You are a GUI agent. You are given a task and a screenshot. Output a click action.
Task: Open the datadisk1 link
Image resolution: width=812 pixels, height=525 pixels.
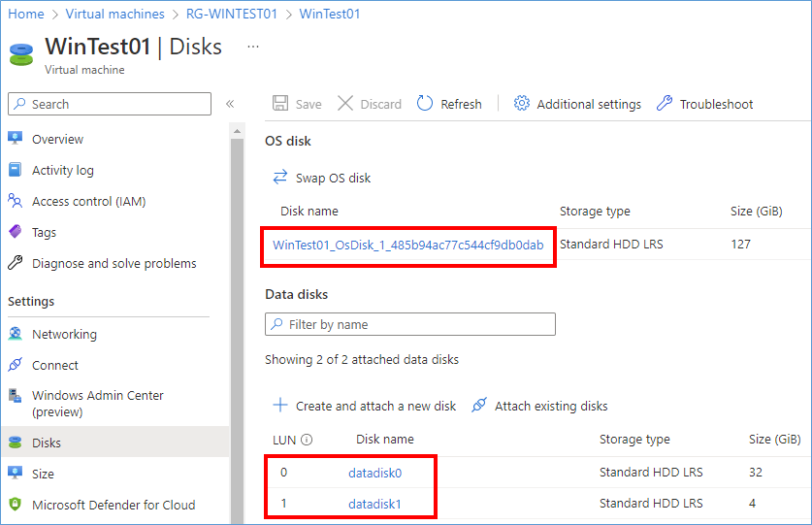(x=374, y=505)
